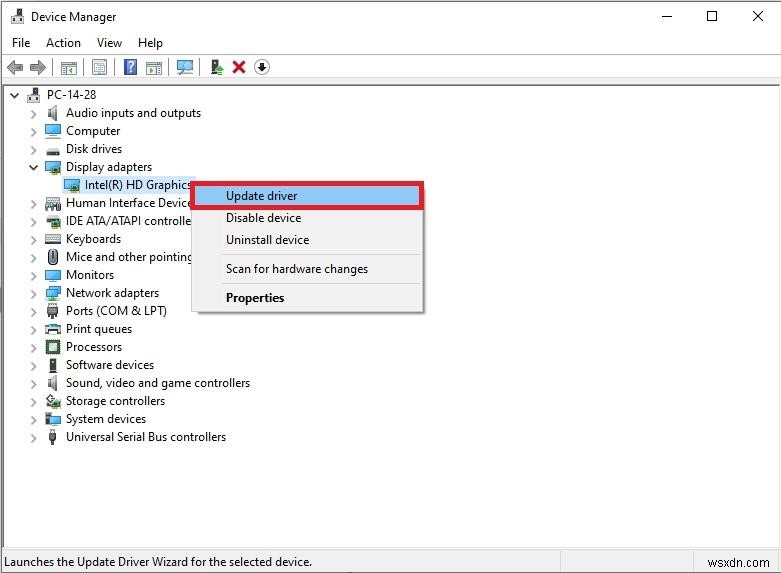Expand the Storage controllers category

coord(33,402)
